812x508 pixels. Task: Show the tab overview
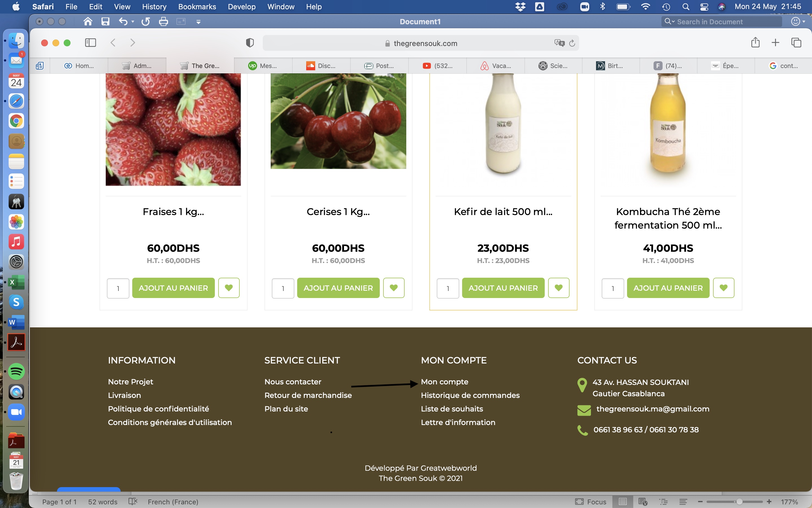[x=796, y=43]
